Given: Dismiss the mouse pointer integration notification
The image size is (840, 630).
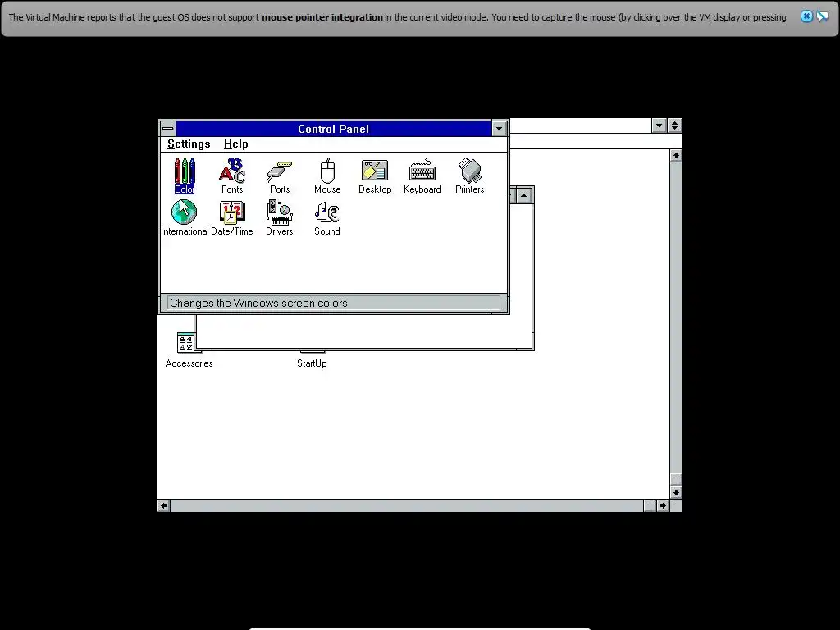Looking at the screenshot, I should click(806, 16).
